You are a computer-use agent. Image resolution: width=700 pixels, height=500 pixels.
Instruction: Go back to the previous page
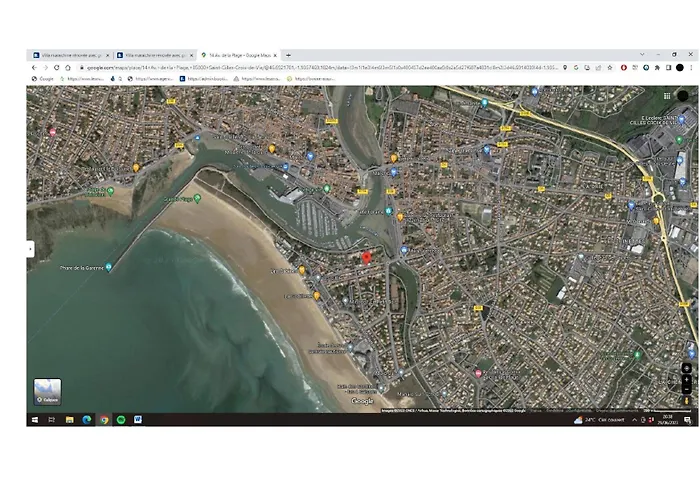pyautogui.click(x=33, y=67)
